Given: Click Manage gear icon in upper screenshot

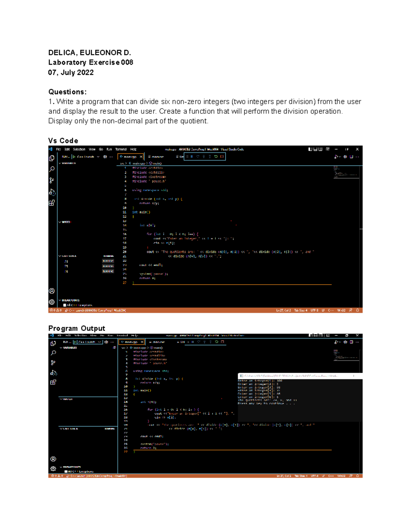Looking at the screenshot, I should [52, 302].
